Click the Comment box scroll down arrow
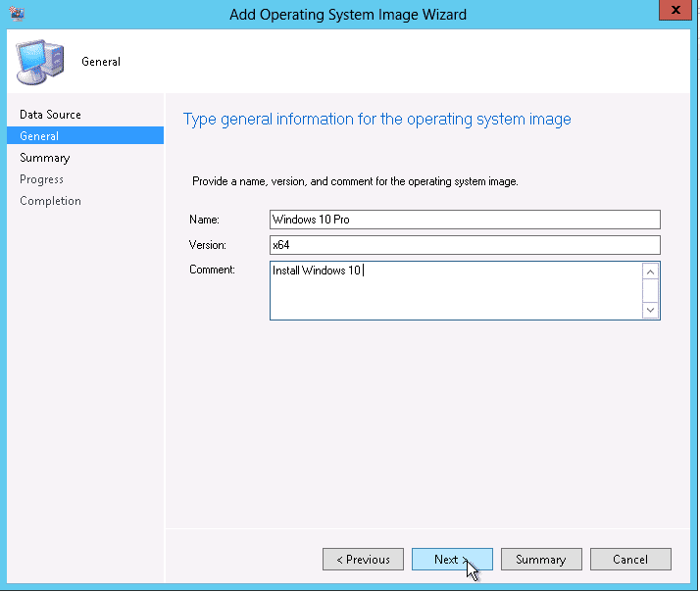This screenshot has width=700, height=592. [x=650, y=310]
